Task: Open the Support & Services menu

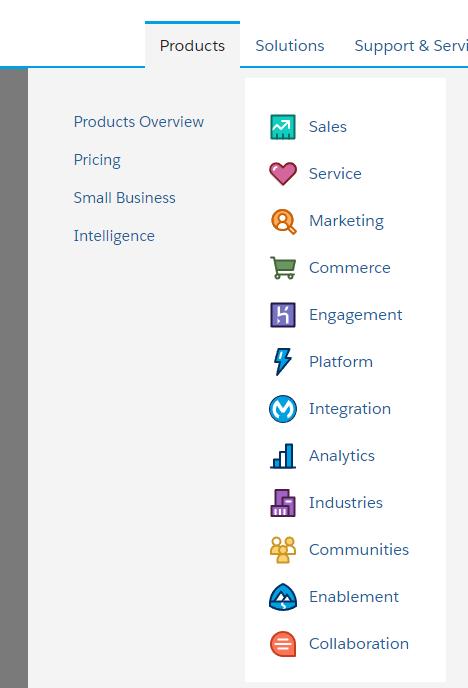Action: click(411, 46)
